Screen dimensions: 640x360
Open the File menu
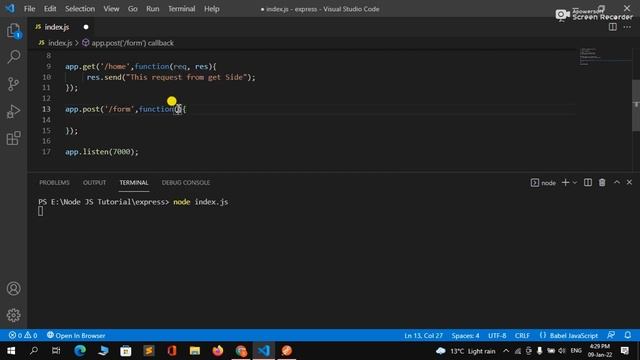[29, 9]
